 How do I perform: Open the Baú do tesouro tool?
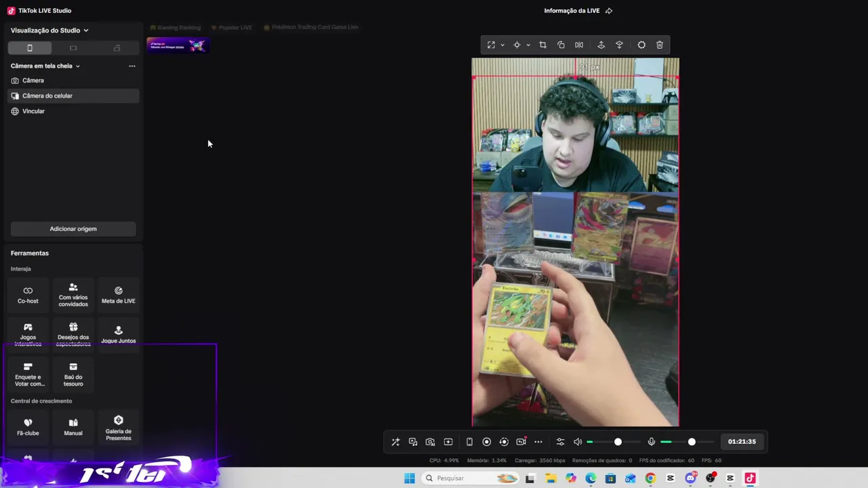73,375
